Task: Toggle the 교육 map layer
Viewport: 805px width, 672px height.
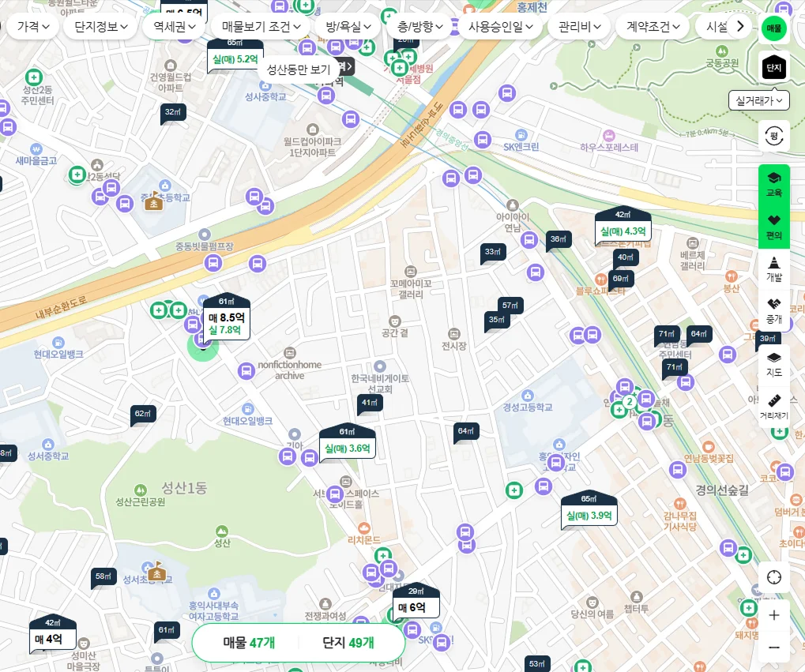Action: click(x=773, y=185)
